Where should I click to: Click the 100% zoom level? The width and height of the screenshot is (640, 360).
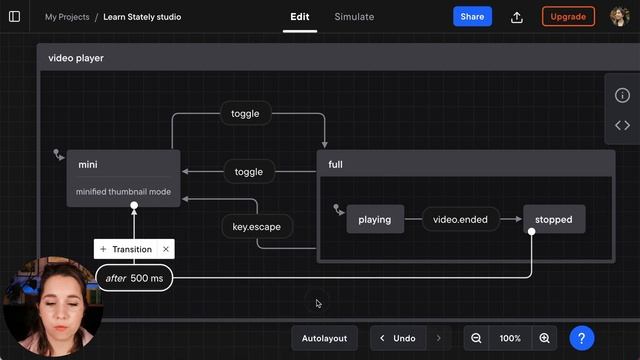point(510,338)
